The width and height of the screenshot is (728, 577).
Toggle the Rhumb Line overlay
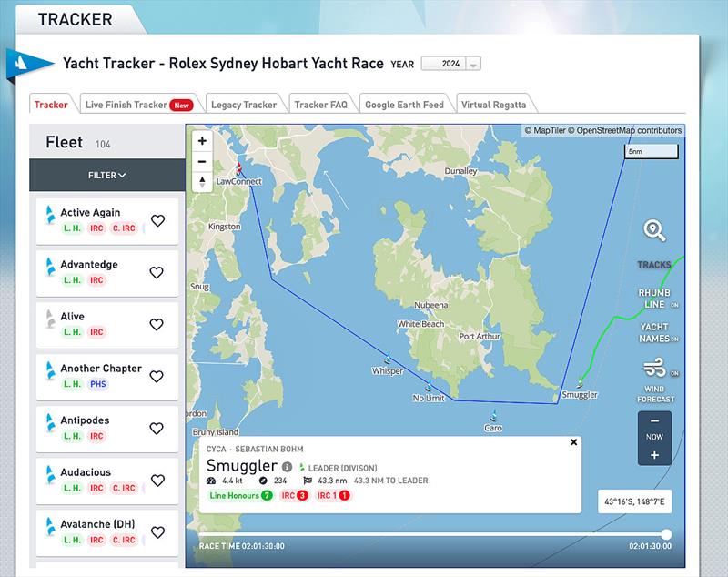click(x=654, y=299)
